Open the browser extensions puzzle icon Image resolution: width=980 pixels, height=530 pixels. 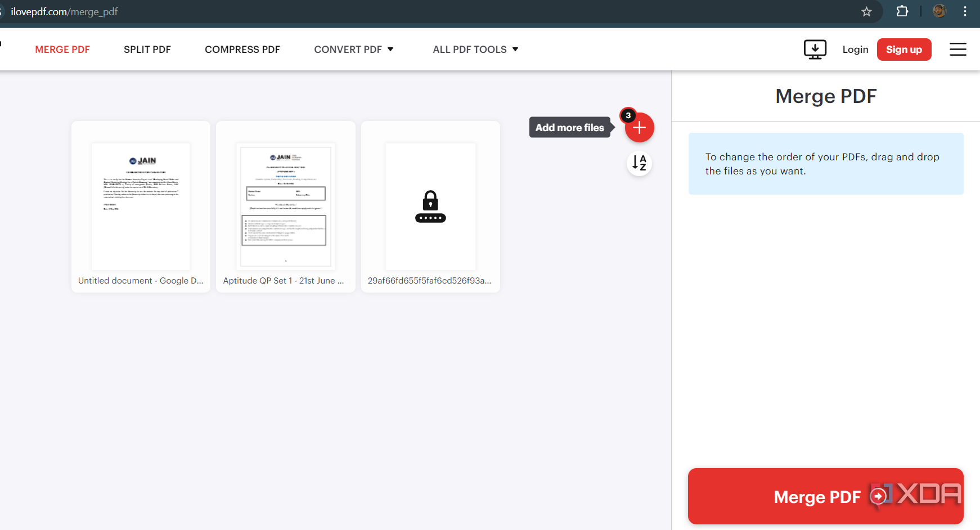point(902,11)
